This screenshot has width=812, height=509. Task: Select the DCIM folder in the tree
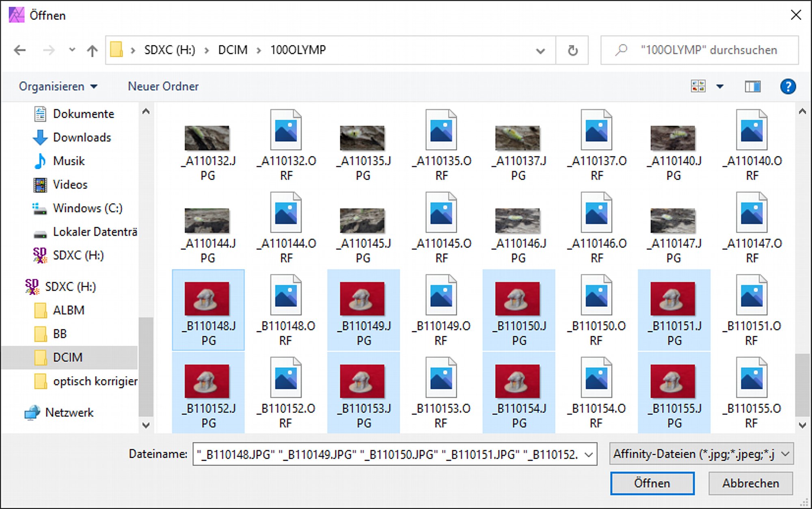67,358
